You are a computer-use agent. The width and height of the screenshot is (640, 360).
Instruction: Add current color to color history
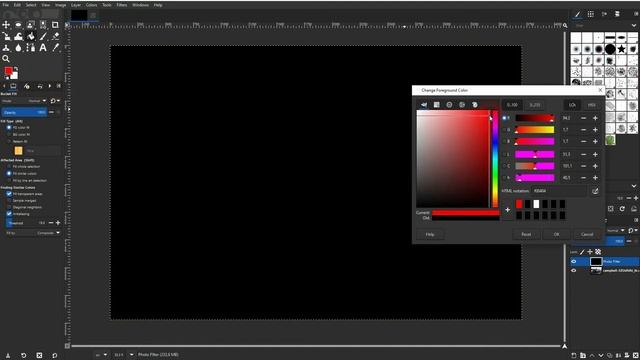[x=507, y=210]
